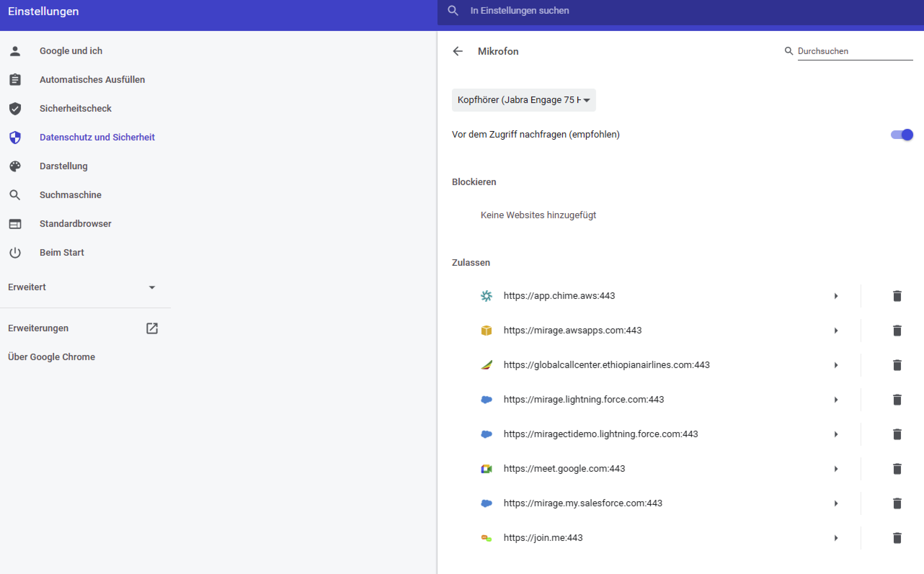Click the magnifier icon in the top settings search bar
This screenshot has height=574, width=924.
tap(453, 11)
